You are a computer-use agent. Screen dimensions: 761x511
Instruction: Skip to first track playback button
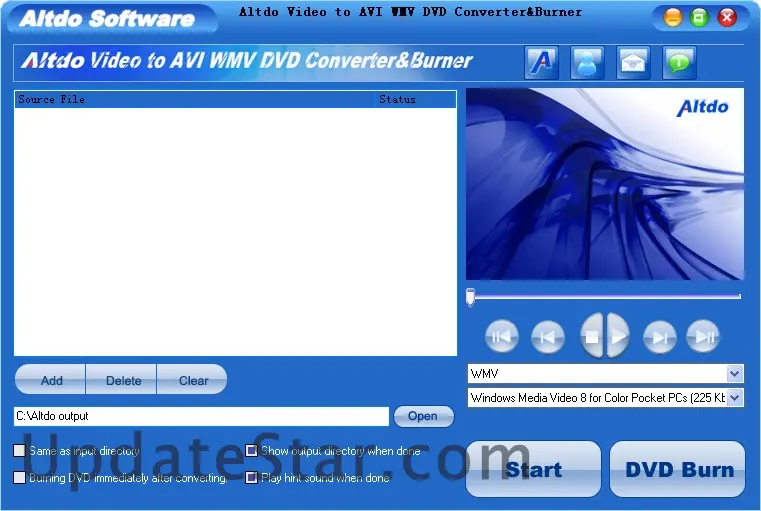pyautogui.click(x=501, y=336)
